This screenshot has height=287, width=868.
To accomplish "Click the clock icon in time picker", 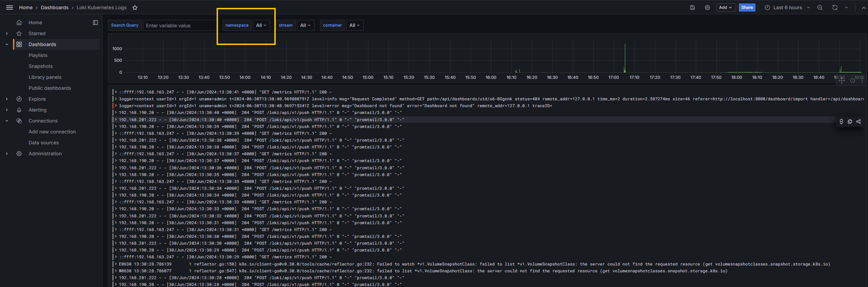I will point(767,8).
